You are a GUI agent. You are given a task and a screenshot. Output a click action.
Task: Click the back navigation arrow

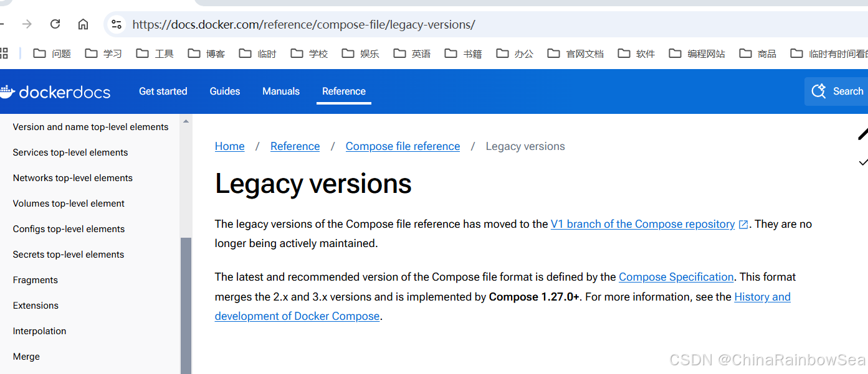coord(1,24)
